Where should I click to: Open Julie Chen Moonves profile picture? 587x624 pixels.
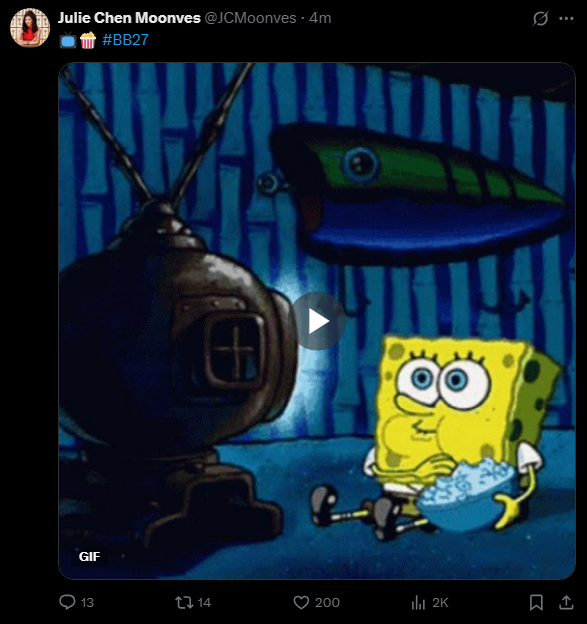coord(30,27)
